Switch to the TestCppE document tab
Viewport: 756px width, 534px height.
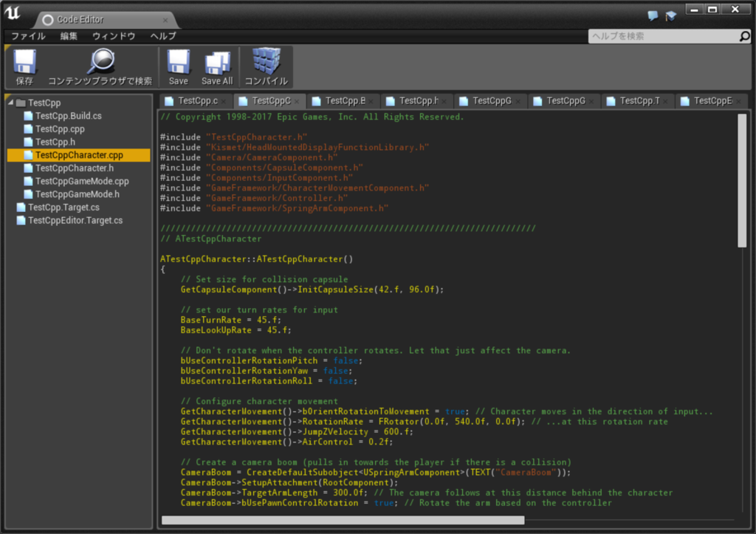(711, 101)
